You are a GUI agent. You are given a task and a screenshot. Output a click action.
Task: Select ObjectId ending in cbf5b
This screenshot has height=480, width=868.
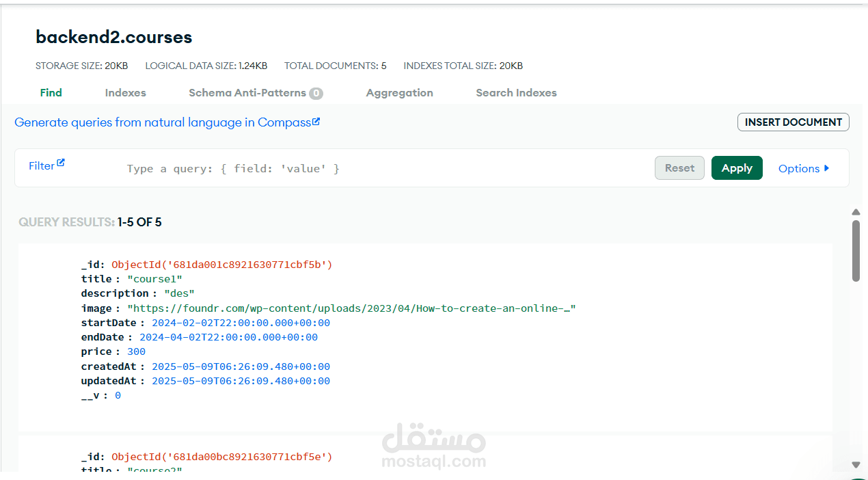(222, 265)
